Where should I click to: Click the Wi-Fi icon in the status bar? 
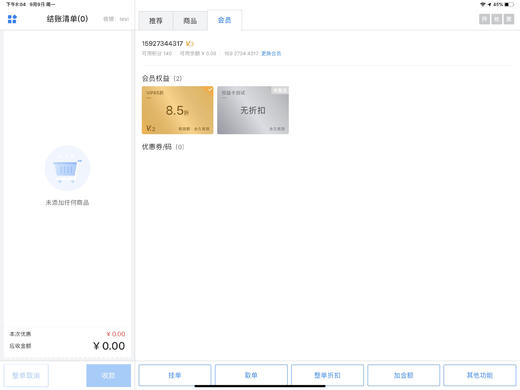pyautogui.click(x=482, y=4)
